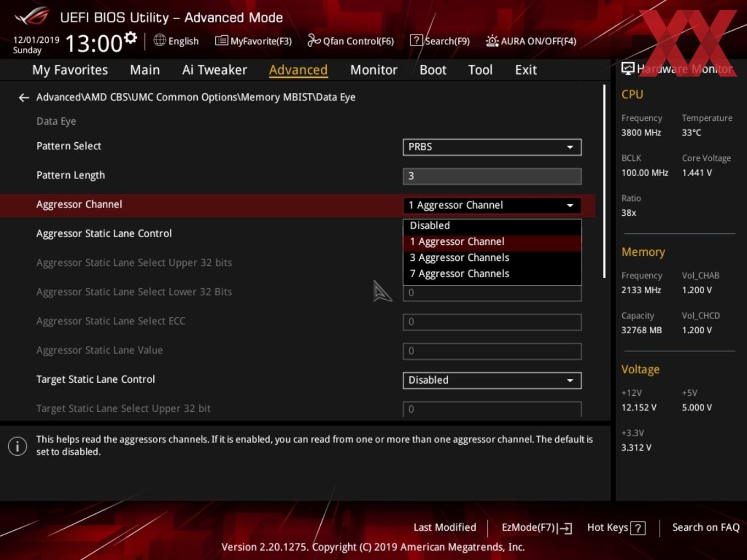
Task: Click the settings list vertical scrollbar
Action: (604, 181)
